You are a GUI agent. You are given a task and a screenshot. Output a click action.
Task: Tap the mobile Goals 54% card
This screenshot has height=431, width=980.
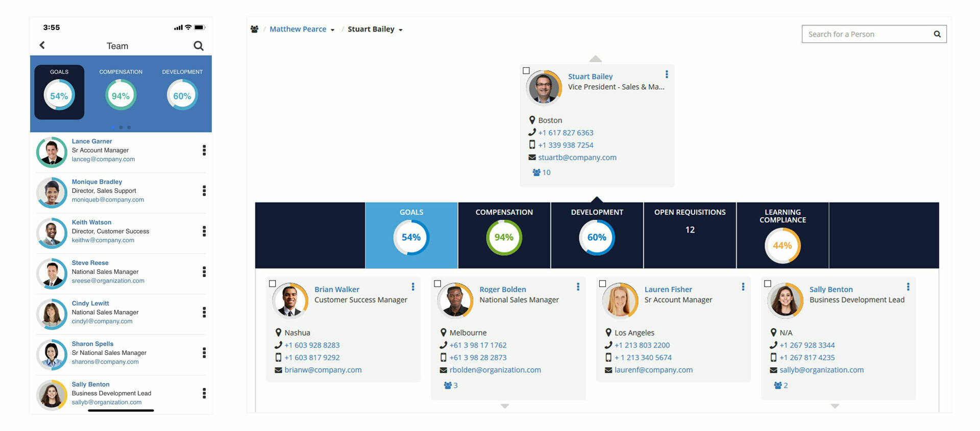(x=59, y=92)
